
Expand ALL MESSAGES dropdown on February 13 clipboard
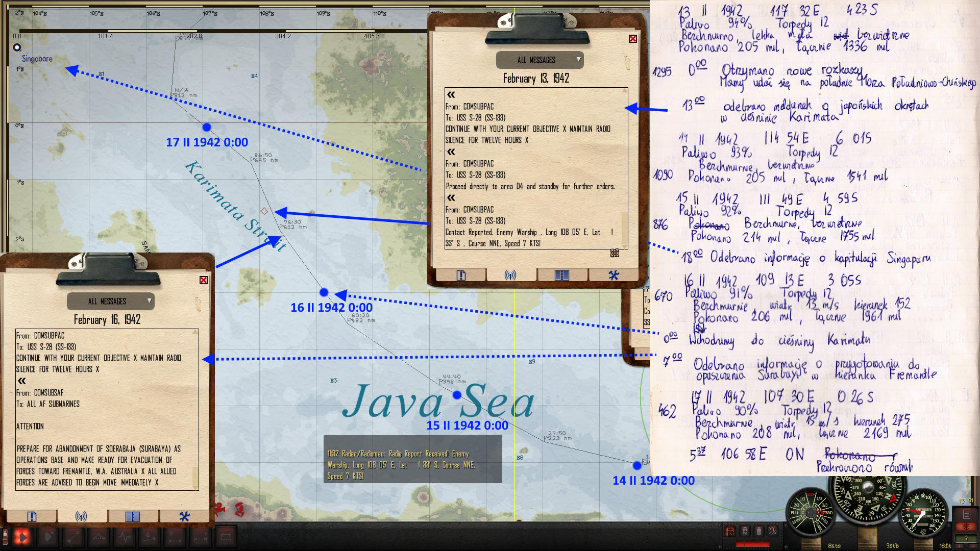[578, 60]
